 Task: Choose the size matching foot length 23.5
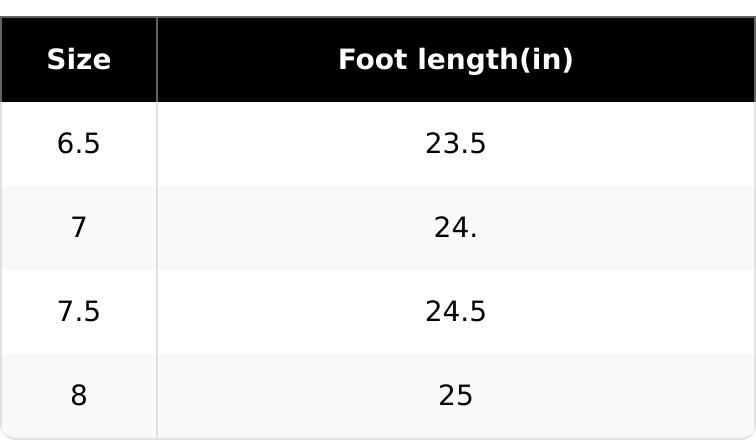coord(79,144)
